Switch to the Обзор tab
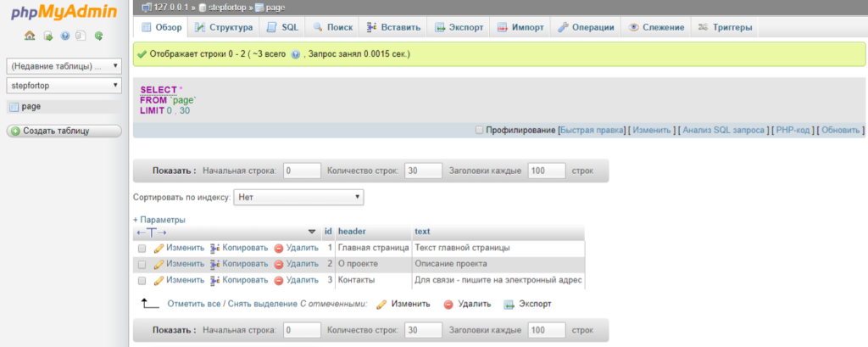This screenshot has height=347, width=868. click(161, 27)
